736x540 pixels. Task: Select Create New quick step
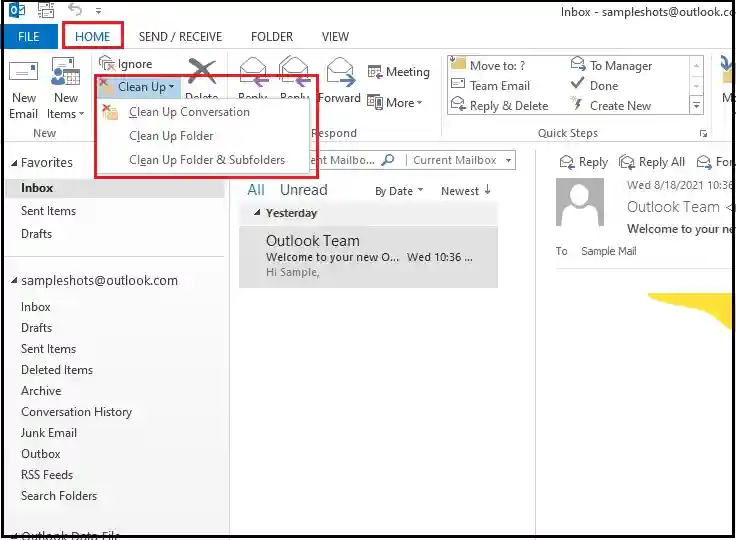click(x=611, y=105)
